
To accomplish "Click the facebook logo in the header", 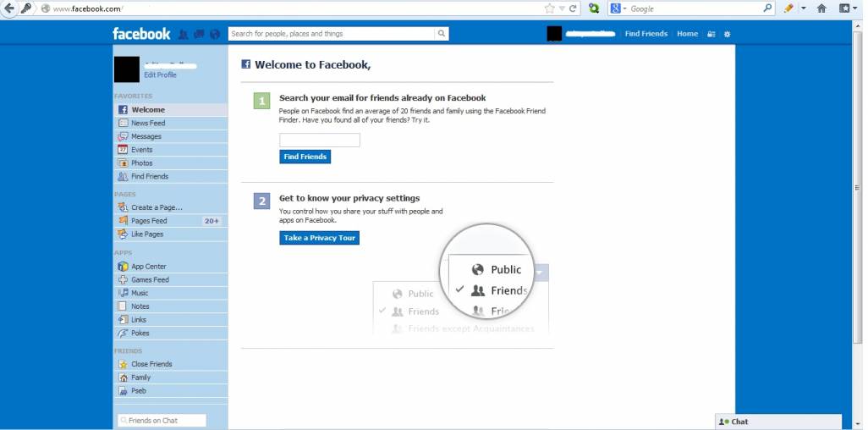I will point(141,34).
